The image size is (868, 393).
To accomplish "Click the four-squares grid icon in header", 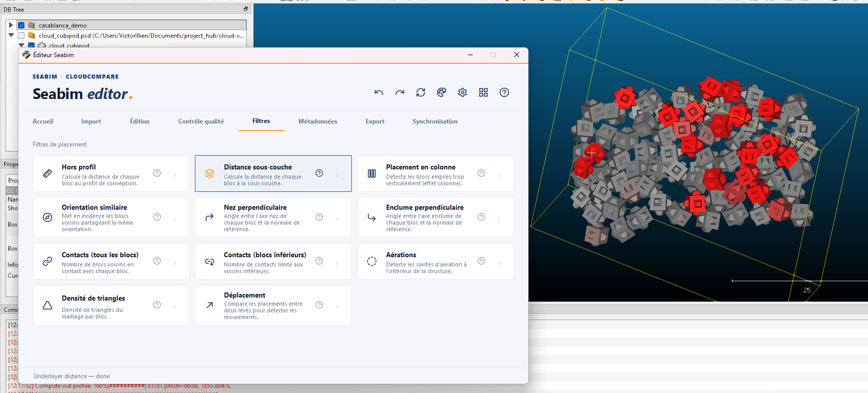I will (483, 92).
